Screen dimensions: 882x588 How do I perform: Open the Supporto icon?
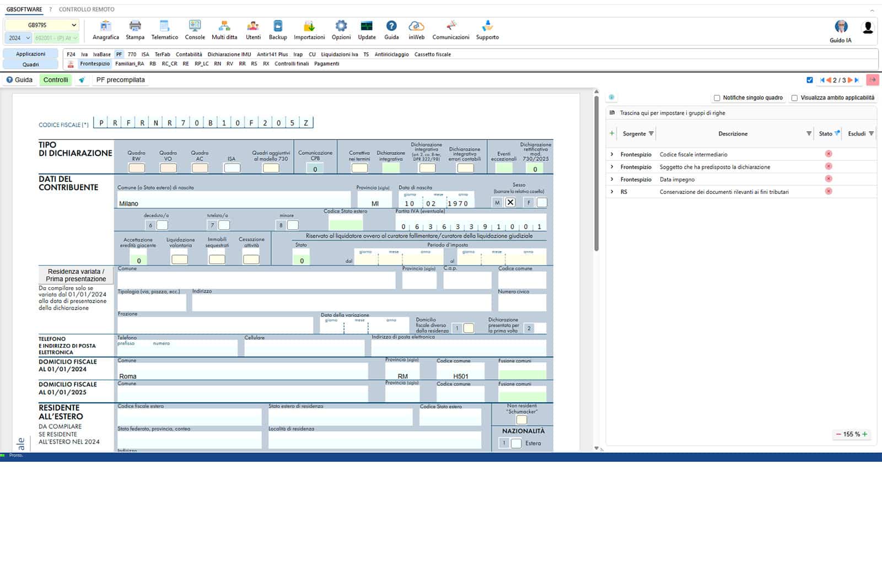(x=487, y=30)
